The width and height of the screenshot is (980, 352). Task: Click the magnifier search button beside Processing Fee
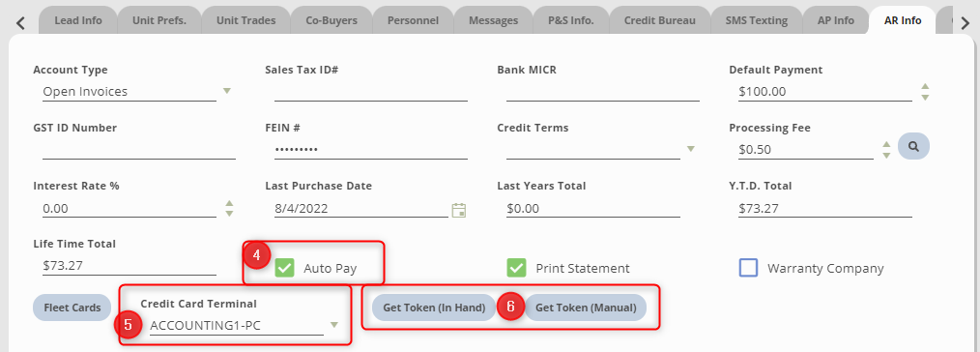click(x=913, y=146)
